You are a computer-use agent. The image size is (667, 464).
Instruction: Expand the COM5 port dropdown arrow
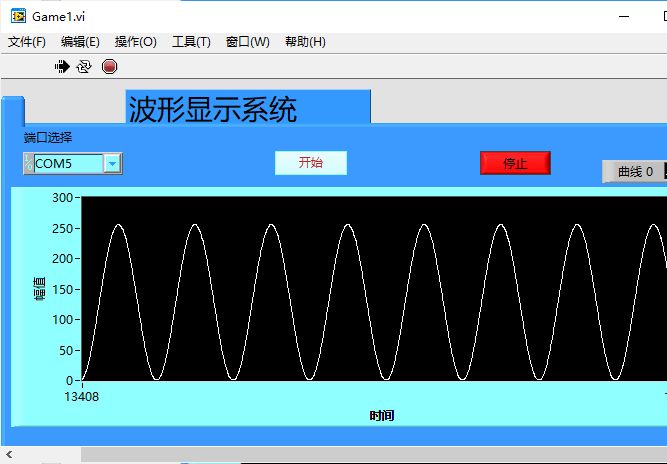tap(112, 164)
